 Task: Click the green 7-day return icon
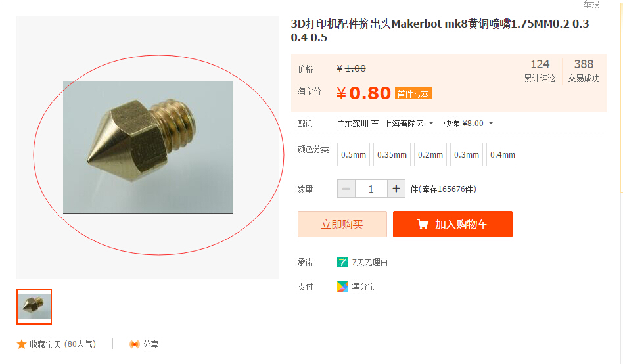(x=342, y=262)
